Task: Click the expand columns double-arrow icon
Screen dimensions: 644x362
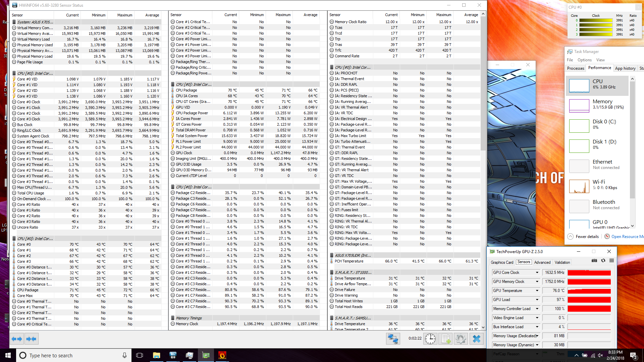Action: pyautogui.click(x=17, y=339)
